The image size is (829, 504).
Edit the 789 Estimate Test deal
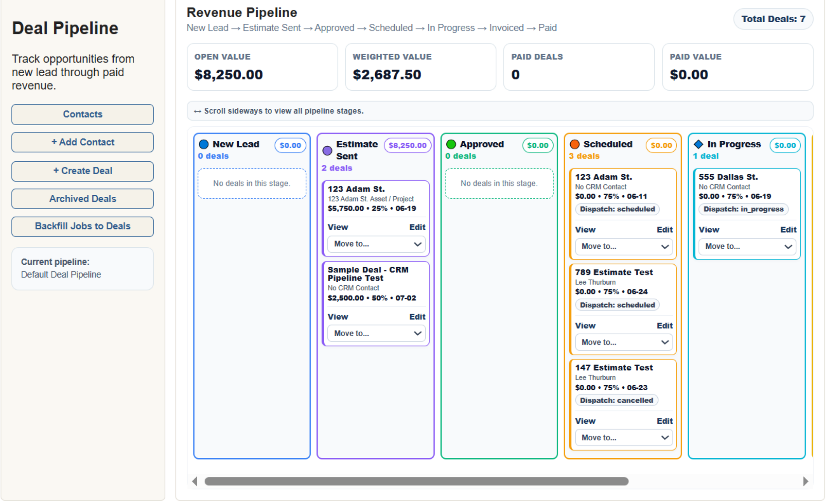(664, 326)
